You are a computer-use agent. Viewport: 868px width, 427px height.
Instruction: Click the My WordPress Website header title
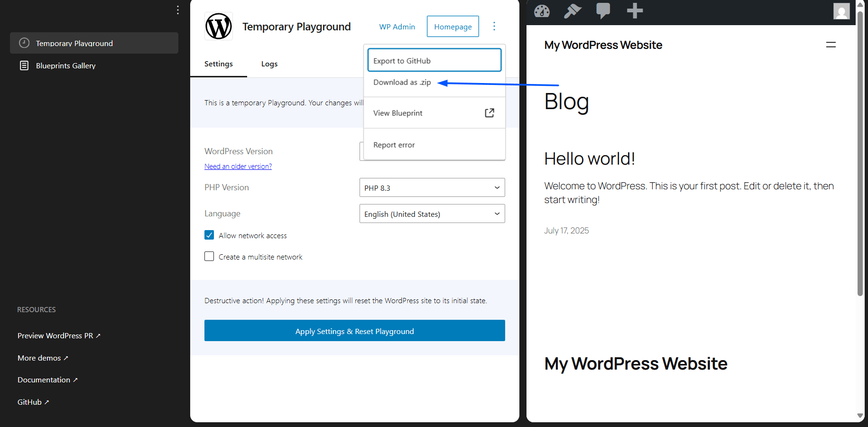[x=603, y=45]
